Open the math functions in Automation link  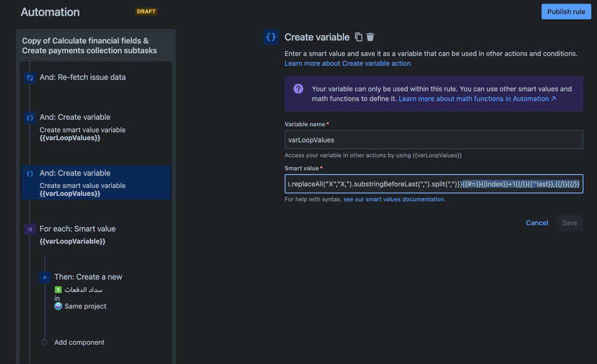(477, 99)
